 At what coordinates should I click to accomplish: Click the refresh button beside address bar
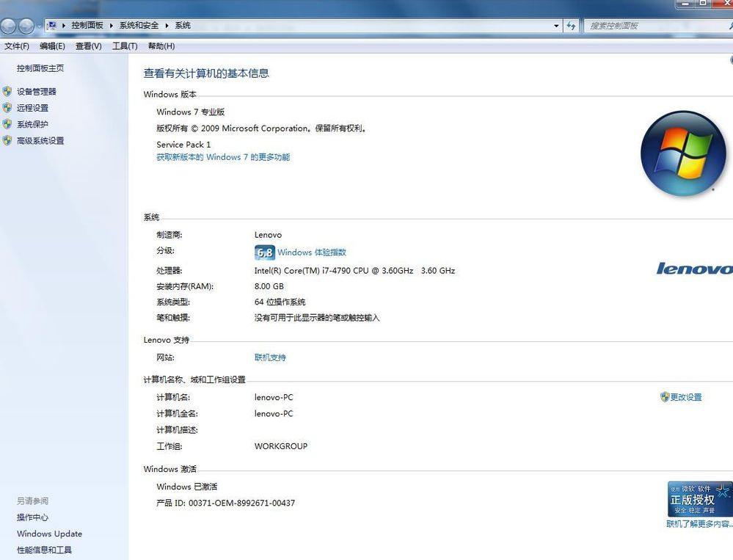[571, 26]
